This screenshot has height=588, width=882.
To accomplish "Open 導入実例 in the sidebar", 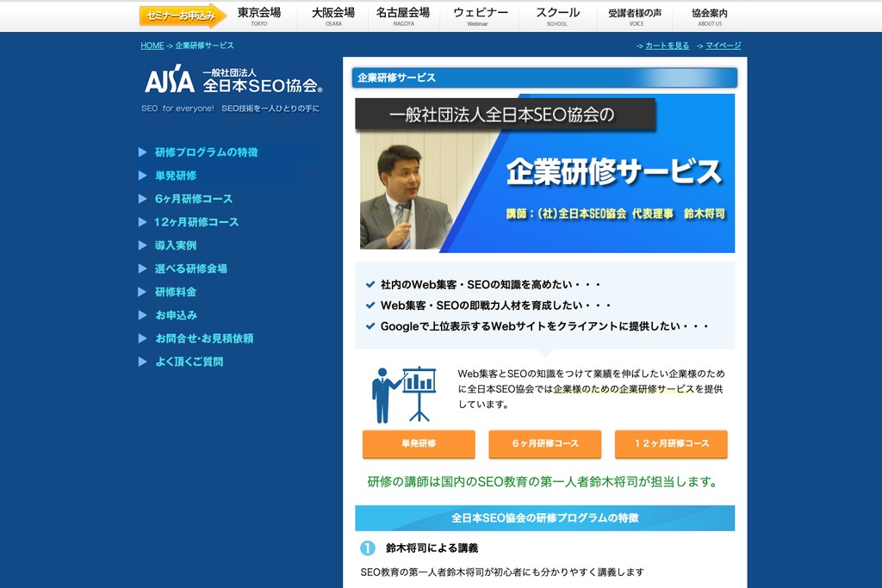I will [x=176, y=245].
